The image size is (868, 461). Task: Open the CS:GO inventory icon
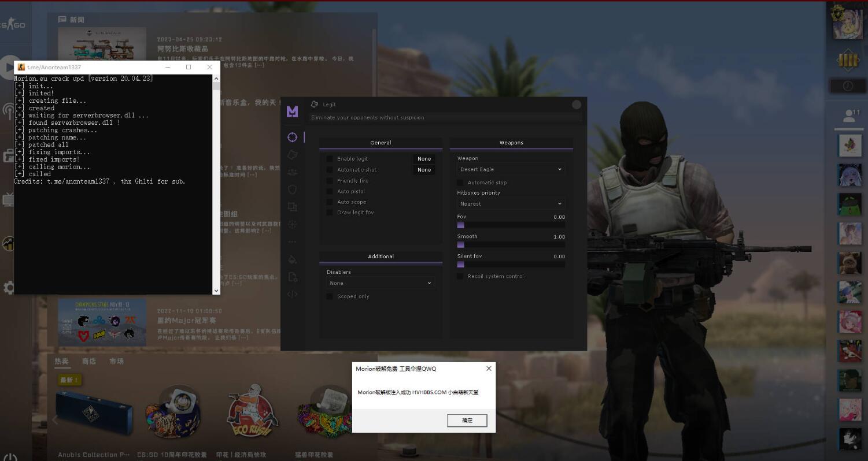9,155
